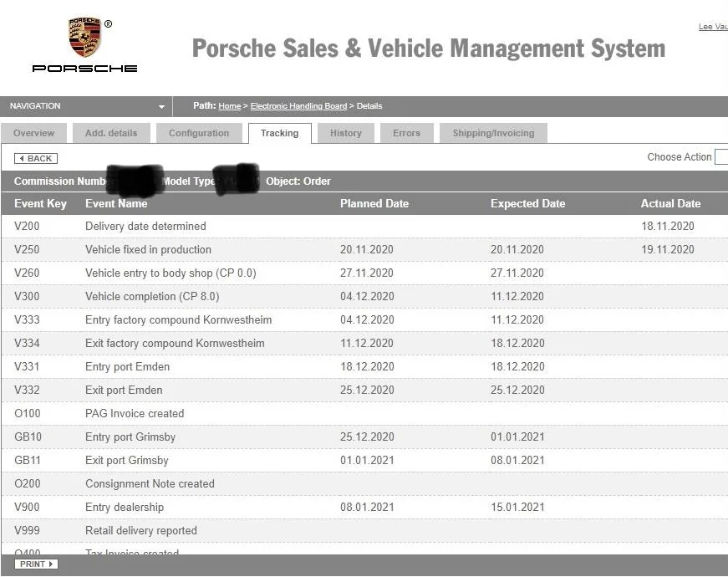This screenshot has height=577, width=728.
Task: Select event key V250
Action: point(27,249)
